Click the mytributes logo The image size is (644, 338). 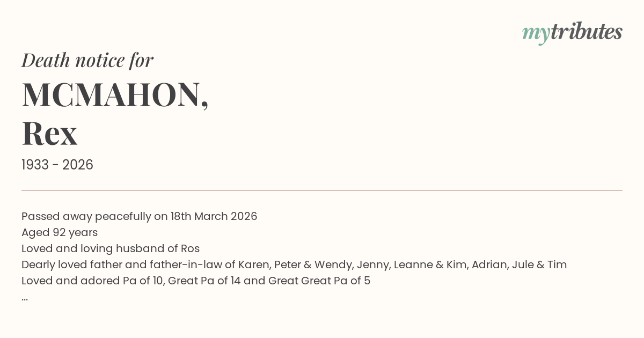pos(572,32)
